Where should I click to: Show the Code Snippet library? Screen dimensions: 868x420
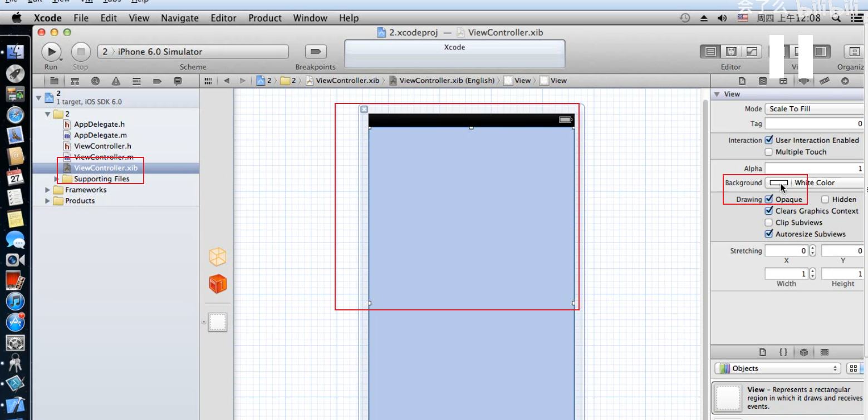click(783, 352)
